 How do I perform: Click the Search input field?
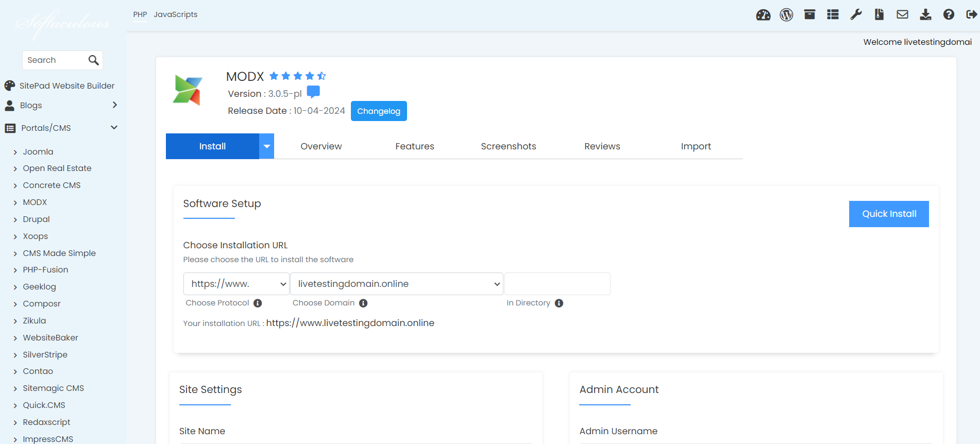55,60
